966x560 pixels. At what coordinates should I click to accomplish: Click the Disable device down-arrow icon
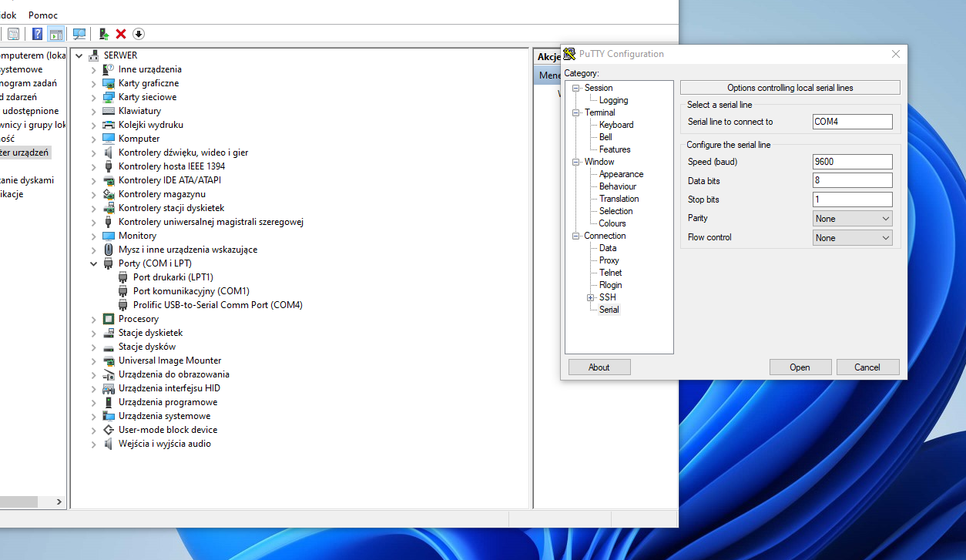click(x=139, y=34)
